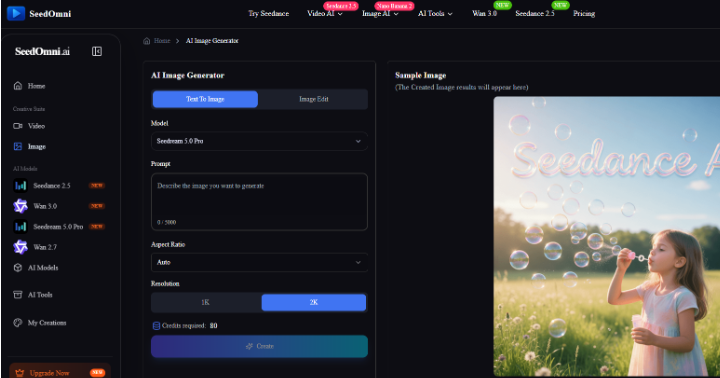Click the AI Models cube icon
720x378 pixels.
[x=18, y=267]
